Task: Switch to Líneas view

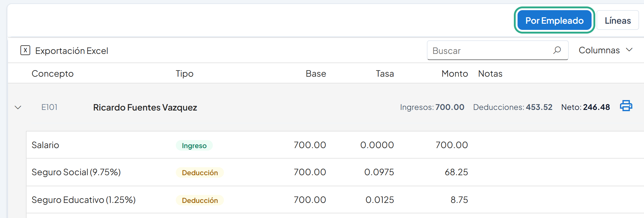Action: click(x=617, y=20)
